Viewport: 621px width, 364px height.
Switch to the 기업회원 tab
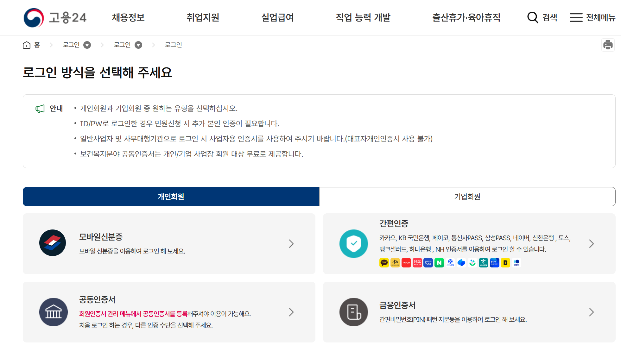(467, 197)
